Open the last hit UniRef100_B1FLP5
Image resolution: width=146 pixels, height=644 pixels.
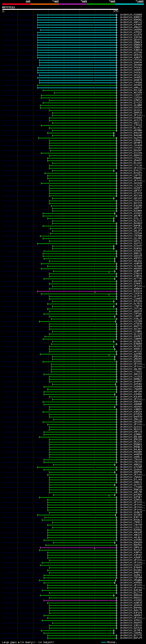click(x=131, y=638)
